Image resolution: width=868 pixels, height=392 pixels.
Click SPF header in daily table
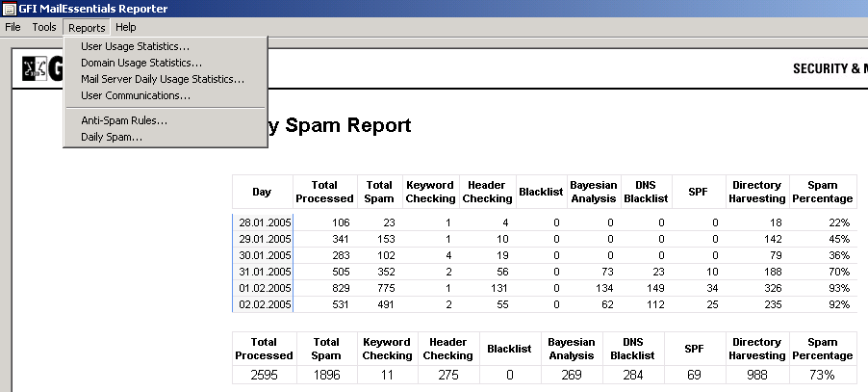point(698,192)
